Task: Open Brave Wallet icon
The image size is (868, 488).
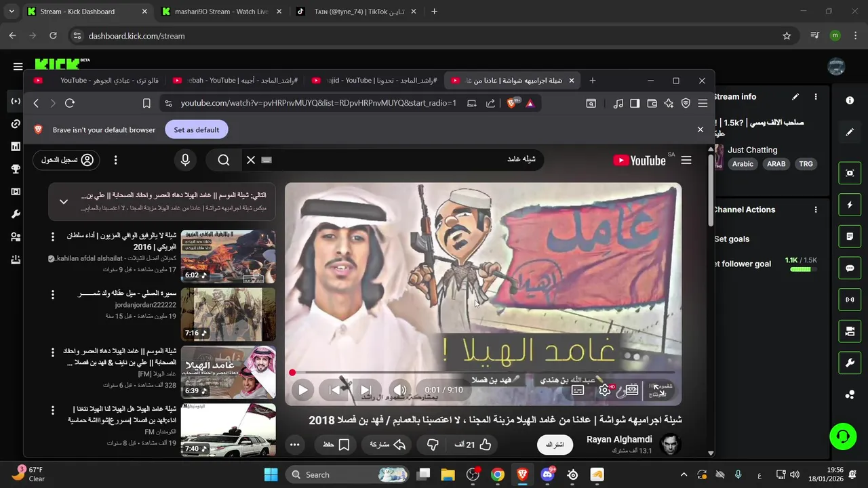Action: tap(652, 103)
